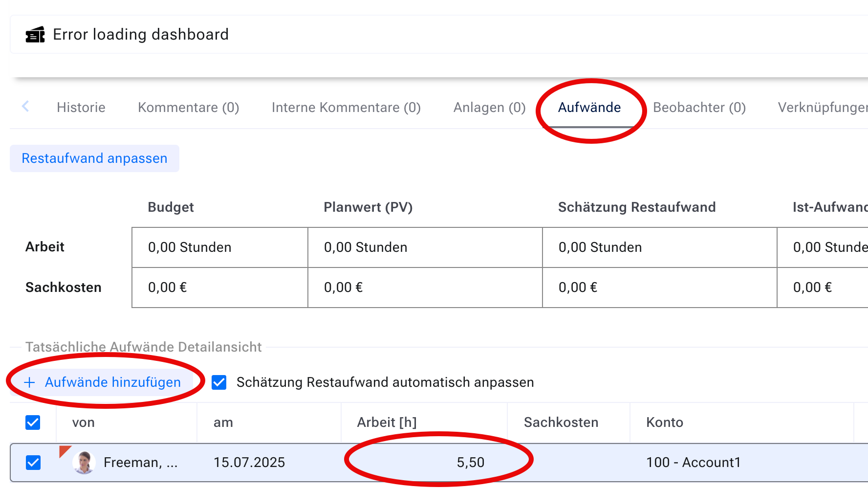
Task: Click the '100 - Account1' Konto cell
Action: coord(693,462)
